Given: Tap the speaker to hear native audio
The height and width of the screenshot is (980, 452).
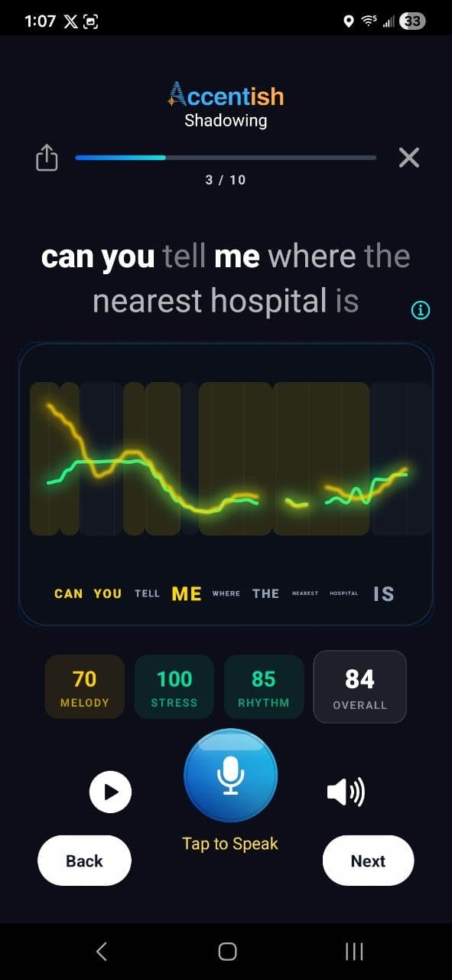Looking at the screenshot, I should pyautogui.click(x=344, y=792).
